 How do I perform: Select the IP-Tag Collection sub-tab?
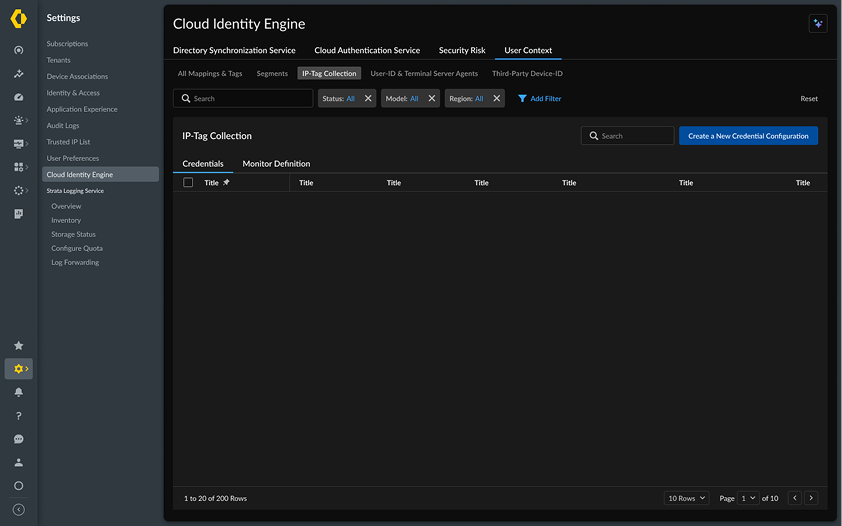329,74
